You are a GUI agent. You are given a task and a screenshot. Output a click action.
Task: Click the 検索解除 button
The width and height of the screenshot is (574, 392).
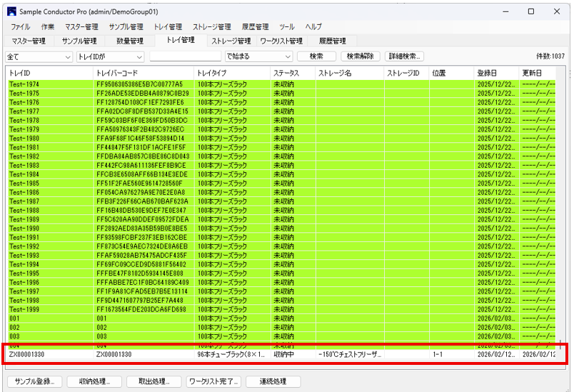(360, 56)
